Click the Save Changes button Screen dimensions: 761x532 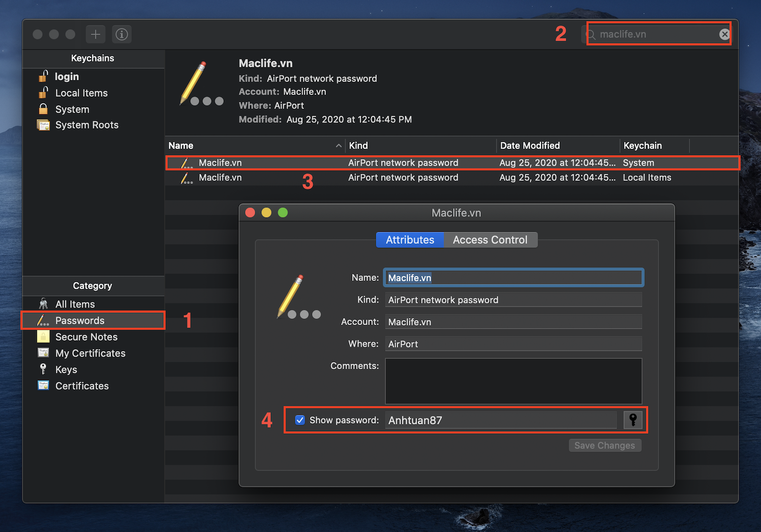coord(605,445)
